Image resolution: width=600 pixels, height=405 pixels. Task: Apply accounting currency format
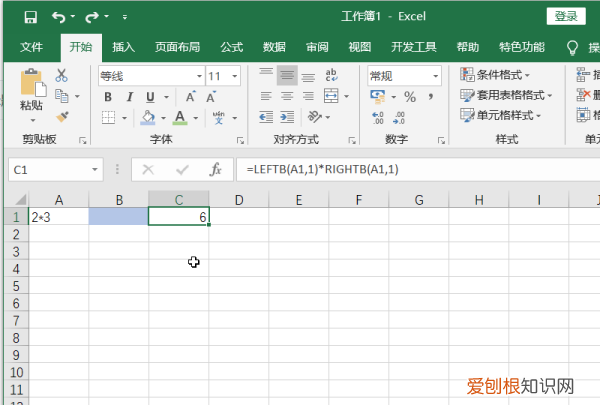point(378,96)
